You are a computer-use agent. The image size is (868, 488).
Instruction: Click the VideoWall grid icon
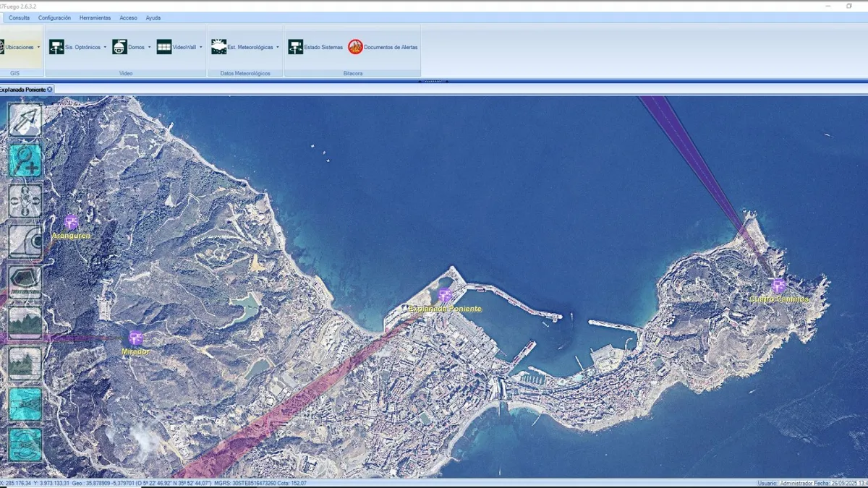pos(164,47)
